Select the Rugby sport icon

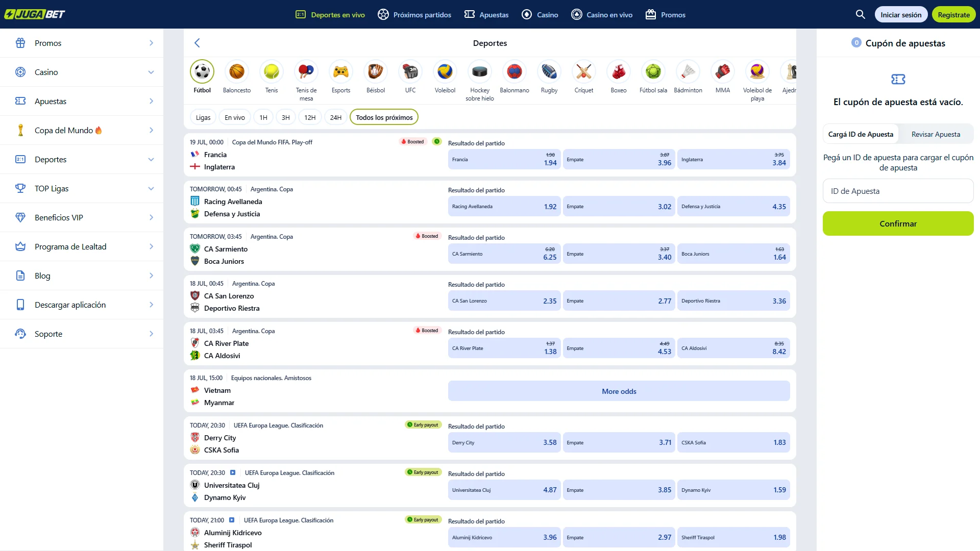[549, 71]
